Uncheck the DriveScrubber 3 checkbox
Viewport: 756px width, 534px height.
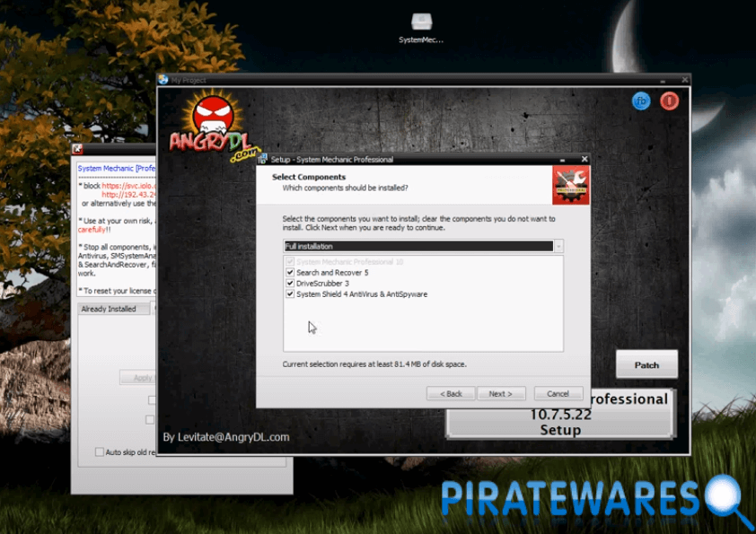pos(290,284)
